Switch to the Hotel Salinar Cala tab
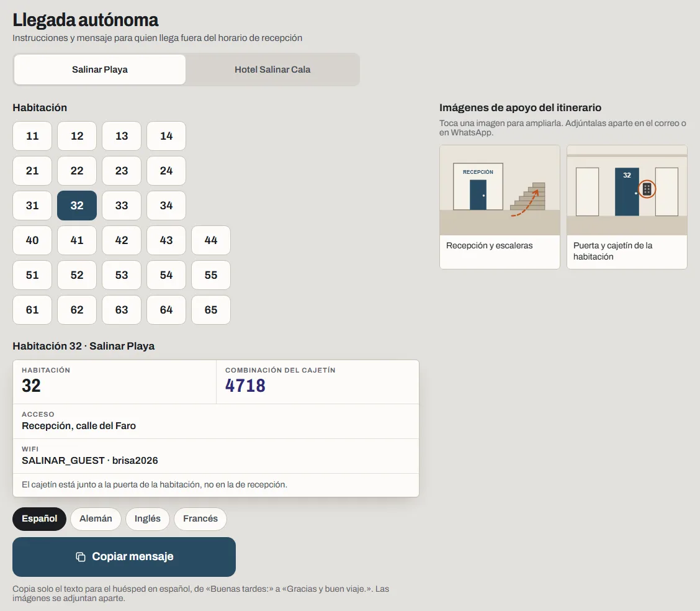The width and height of the screenshot is (700, 611). [272, 70]
